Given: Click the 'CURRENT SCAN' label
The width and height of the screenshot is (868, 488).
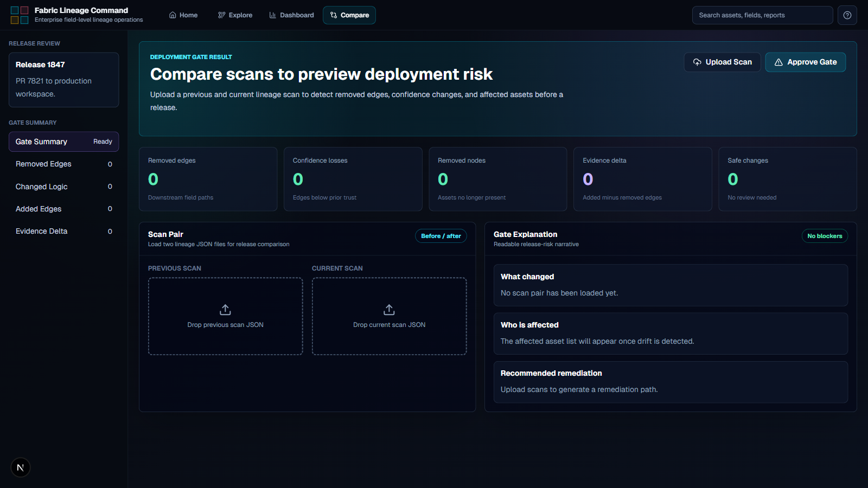Looking at the screenshot, I should point(337,268).
